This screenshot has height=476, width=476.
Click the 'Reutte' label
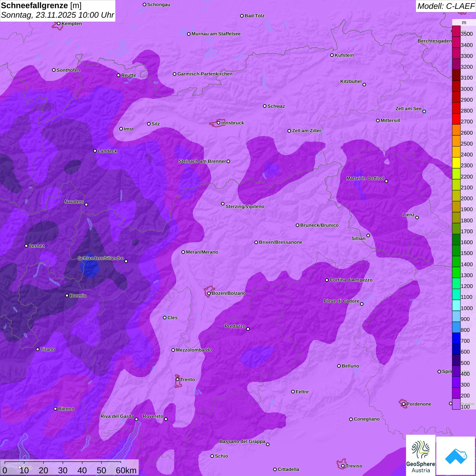(x=129, y=75)
